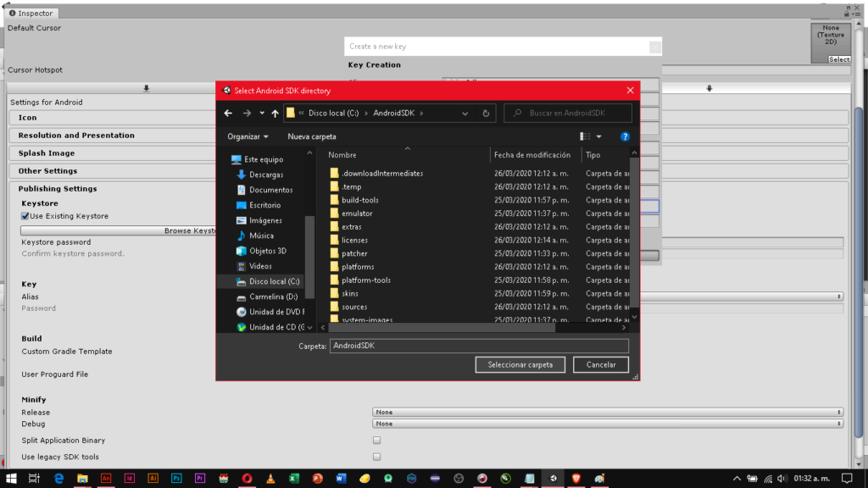
Task: Select Carmelina (D:) in the navigation pane
Action: 273,297
